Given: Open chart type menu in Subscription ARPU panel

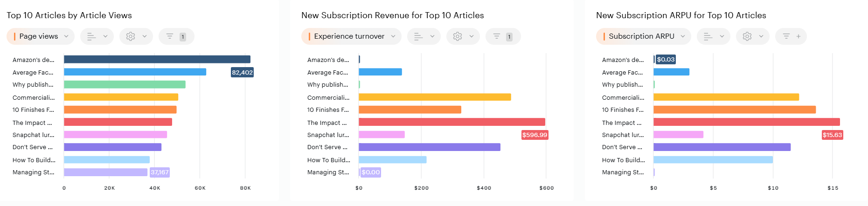Looking at the screenshot, I should coord(713,36).
